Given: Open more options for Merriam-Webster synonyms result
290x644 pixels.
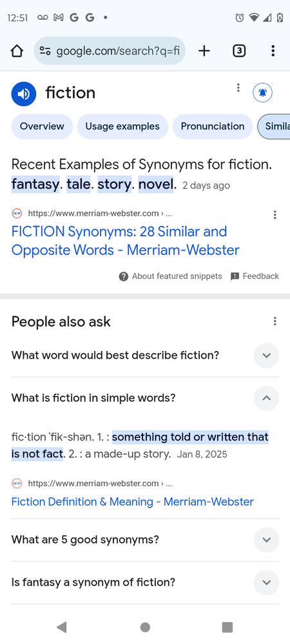Looking at the screenshot, I should tap(275, 215).
